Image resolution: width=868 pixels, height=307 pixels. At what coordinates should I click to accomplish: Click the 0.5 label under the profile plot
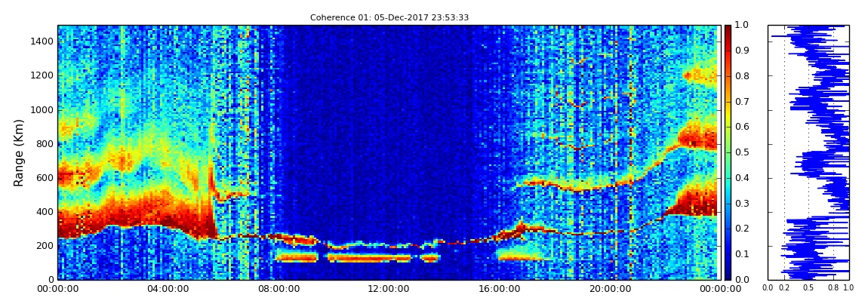tap(808, 288)
